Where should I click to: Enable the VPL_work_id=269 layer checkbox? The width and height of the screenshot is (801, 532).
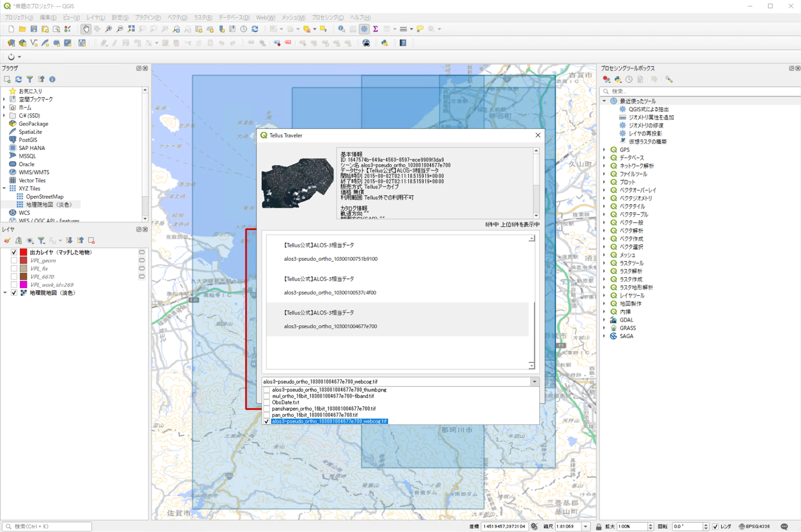tap(14, 285)
